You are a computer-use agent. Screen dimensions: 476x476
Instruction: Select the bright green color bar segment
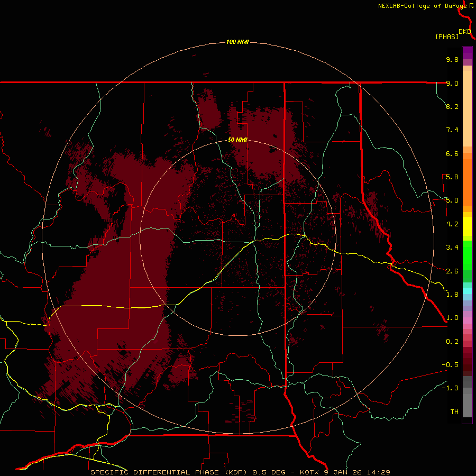tap(467, 255)
